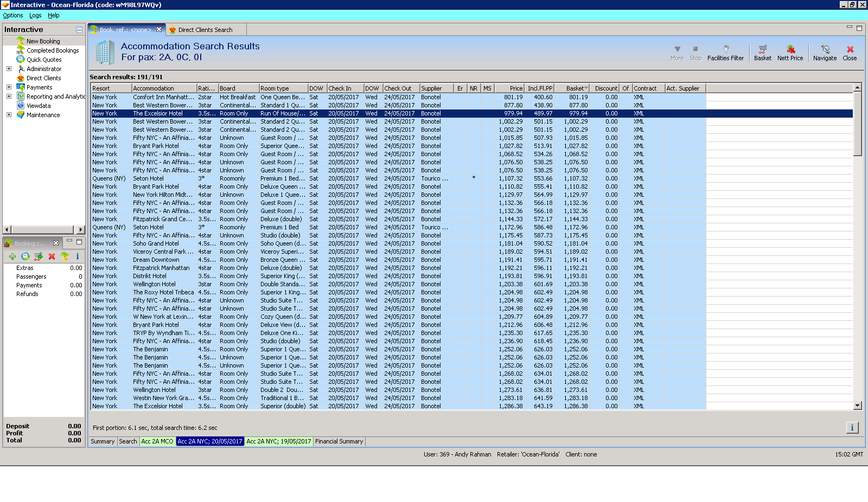Image resolution: width=868 pixels, height=502 pixels.
Task: Expand the Reporting and Analytics node
Action: click(9, 96)
